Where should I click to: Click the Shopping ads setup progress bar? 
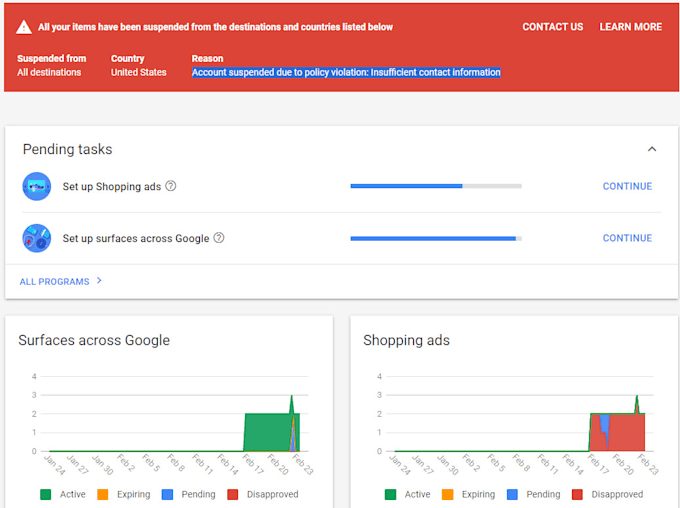pos(436,186)
